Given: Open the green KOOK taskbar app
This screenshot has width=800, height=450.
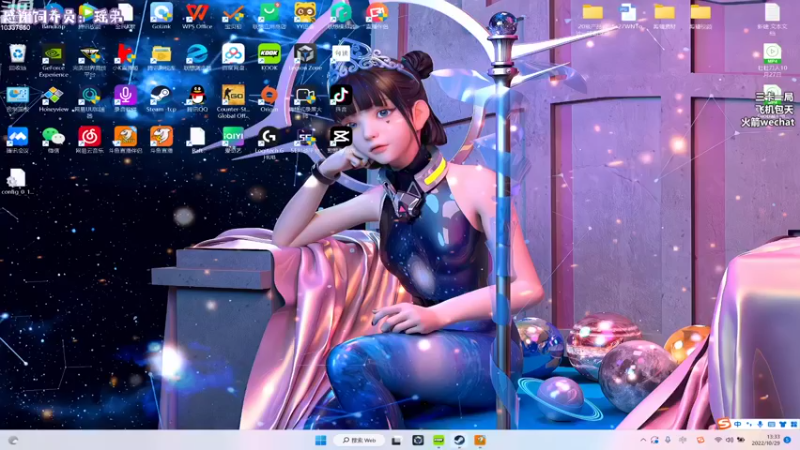Looking at the screenshot, I should (x=438, y=440).
